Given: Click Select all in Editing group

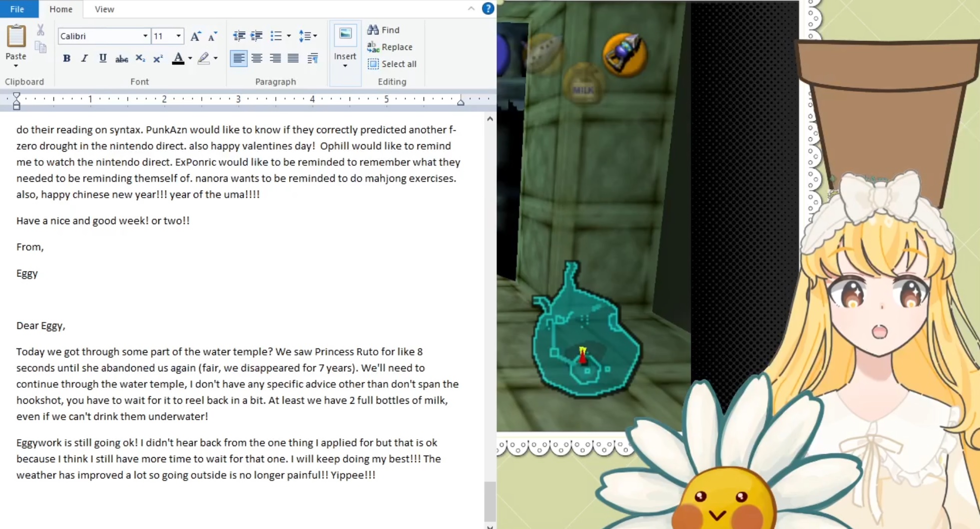Looking at the screenshot, I should pos(392,64).
